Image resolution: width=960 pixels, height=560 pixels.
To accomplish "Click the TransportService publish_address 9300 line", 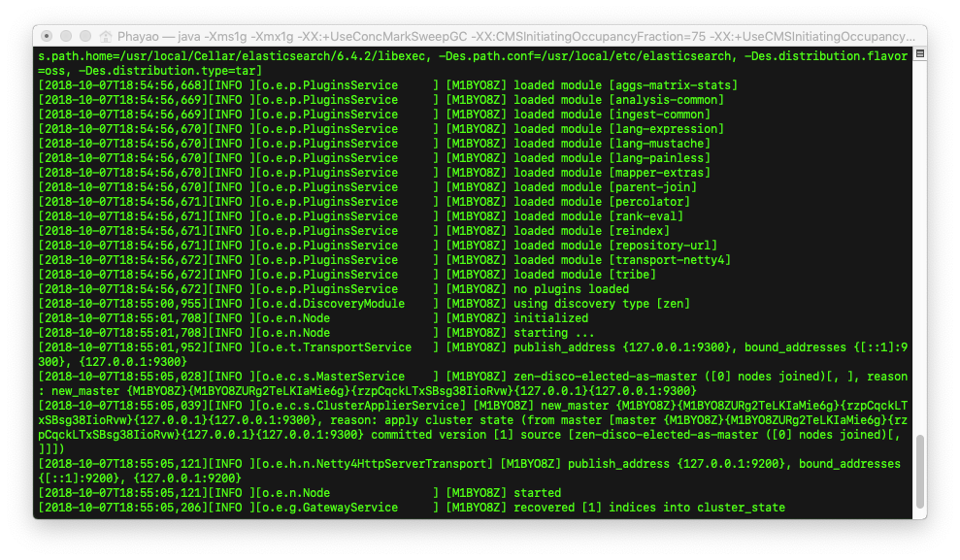I will [x=473, y=354].
